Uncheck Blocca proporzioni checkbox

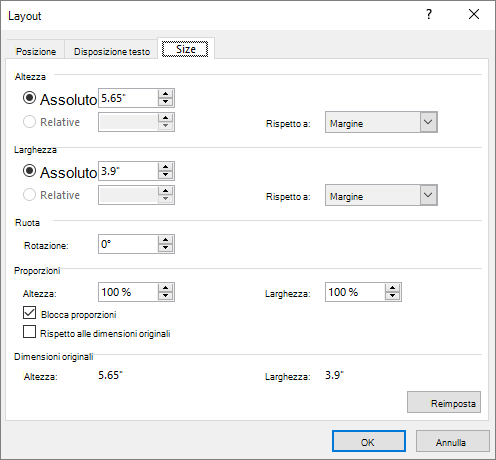click(29, 313)
